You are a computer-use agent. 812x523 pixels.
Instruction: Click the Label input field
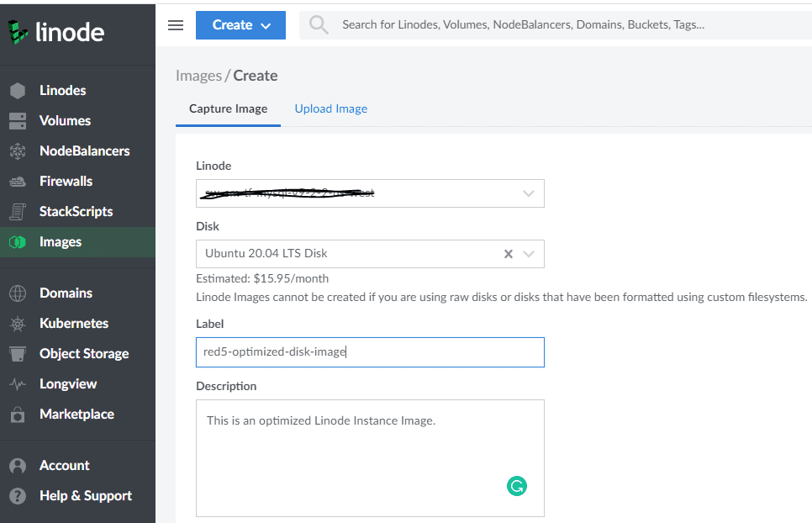(x=370, y=352)
